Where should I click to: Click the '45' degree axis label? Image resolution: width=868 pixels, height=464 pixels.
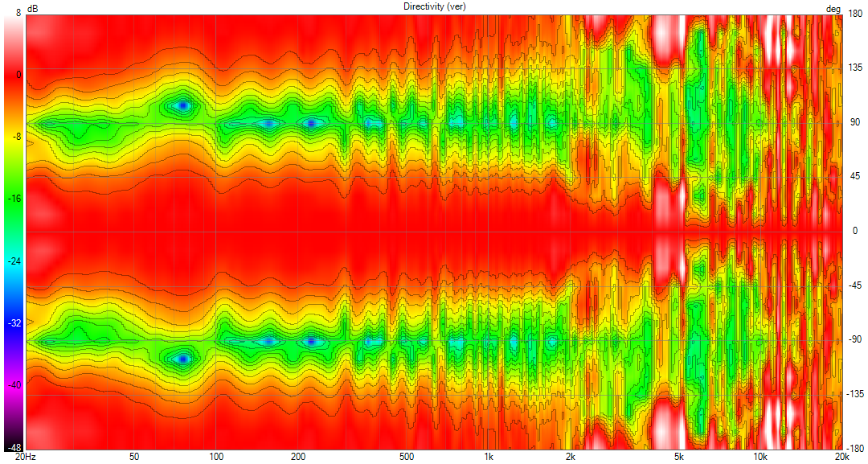[x=856, y=176]
